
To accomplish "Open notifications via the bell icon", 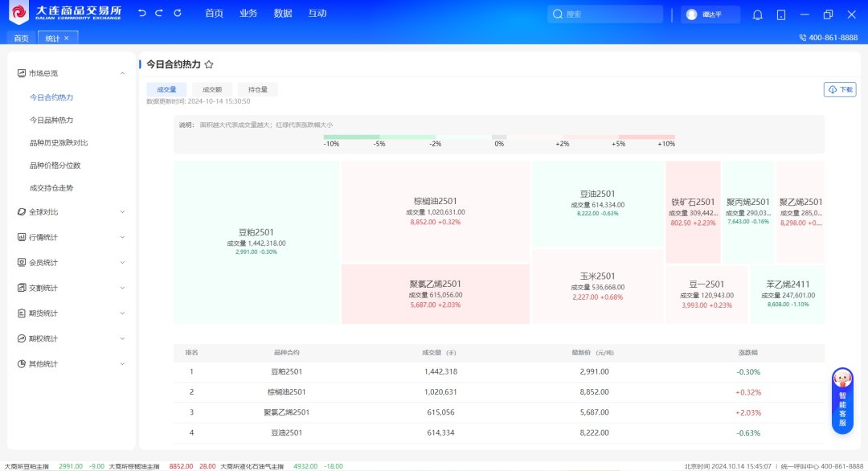I will (757, 14).
